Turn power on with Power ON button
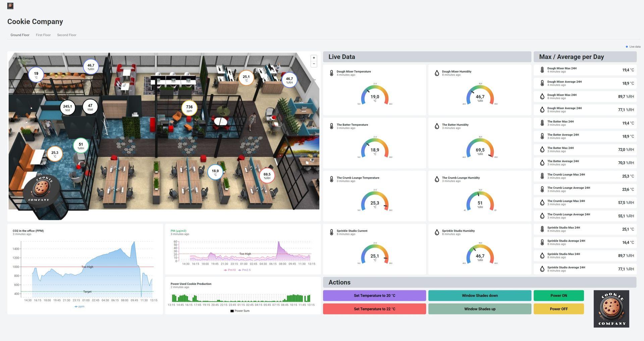Screen dimensions: 644x341 559,296
